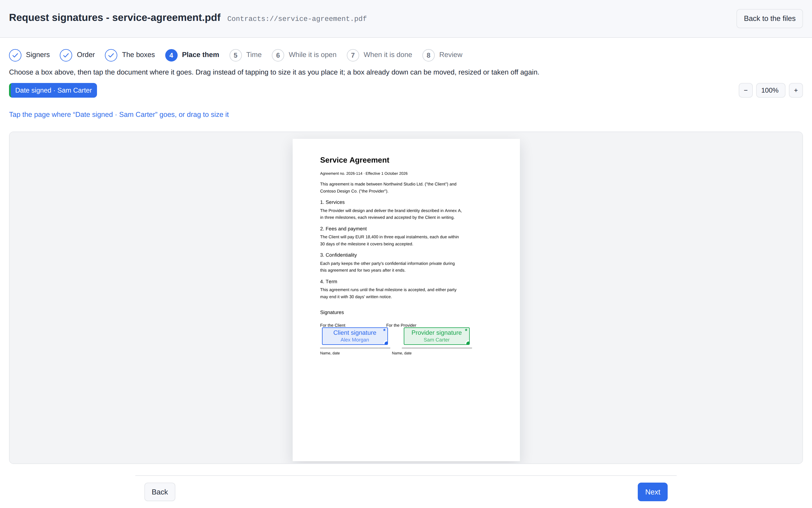This screenshot has width=812, height=508.
Task: Open the When it is done step
Action: coord(379,55)
